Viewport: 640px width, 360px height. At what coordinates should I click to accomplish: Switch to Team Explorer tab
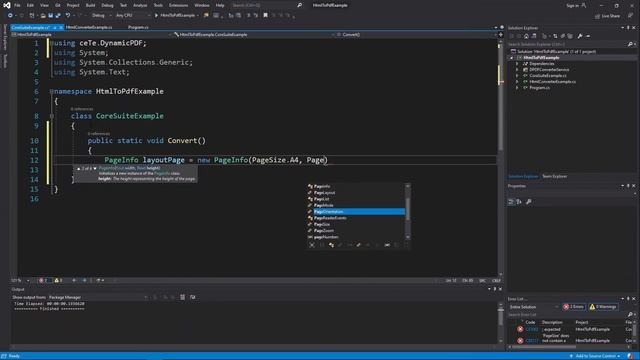(555, 176)
